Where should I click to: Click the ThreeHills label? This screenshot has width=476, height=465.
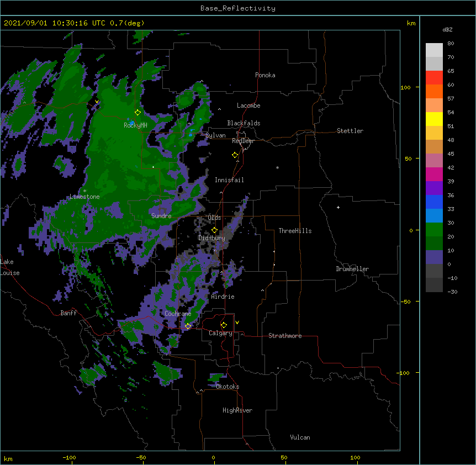click(x=295, y=231)
